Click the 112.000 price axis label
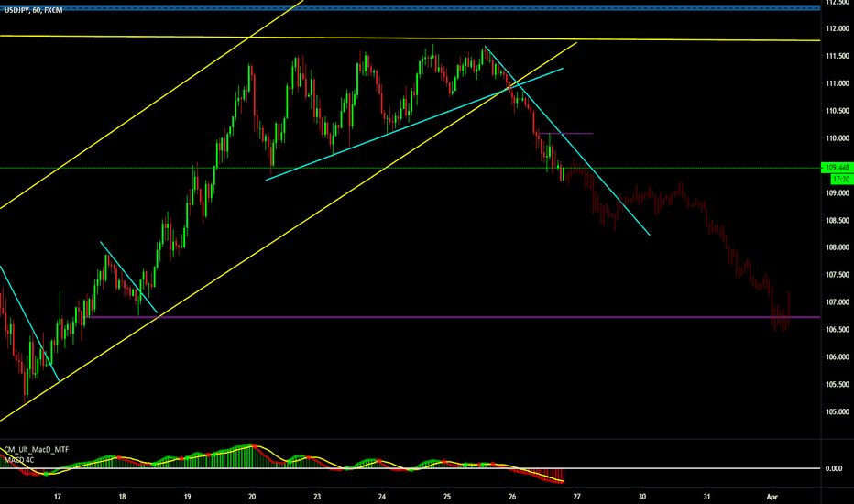This screenshot has height=504, width=854. [x=838, y=28]
